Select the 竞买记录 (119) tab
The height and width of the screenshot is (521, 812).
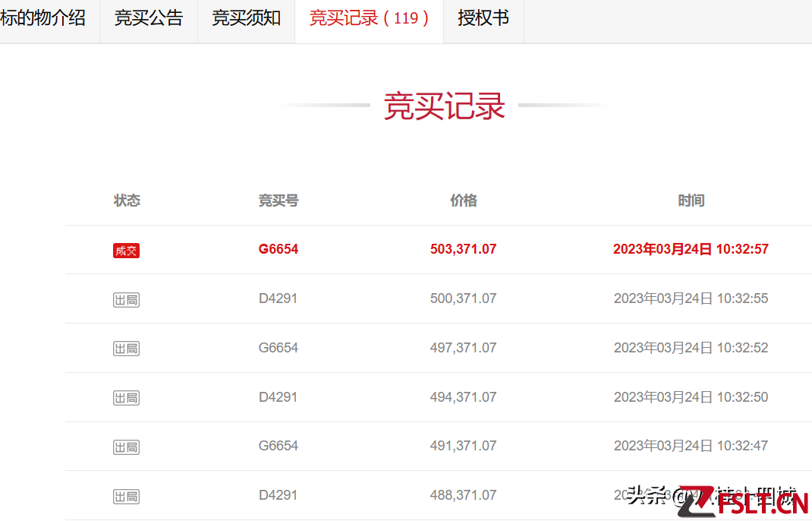point(369,18)
